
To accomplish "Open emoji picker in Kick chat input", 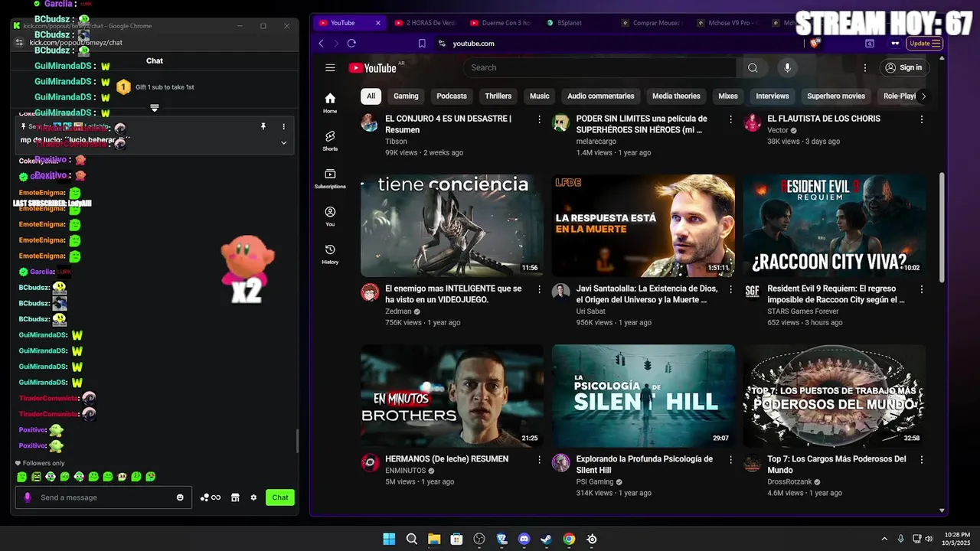I will coord(180,497).
